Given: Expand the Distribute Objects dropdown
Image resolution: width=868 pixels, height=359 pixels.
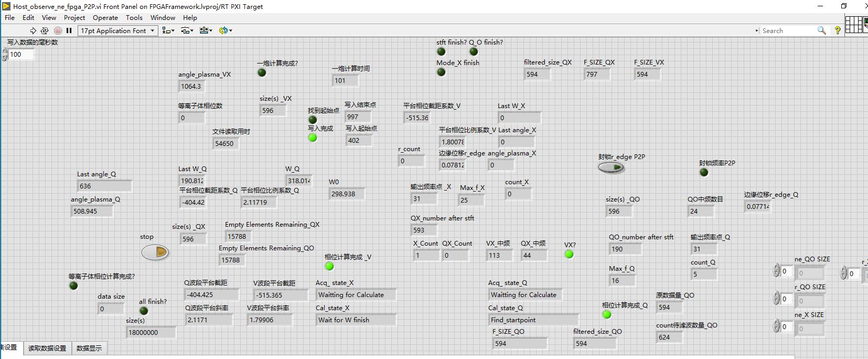Looking at the screenshot, I should pos(187,31).
